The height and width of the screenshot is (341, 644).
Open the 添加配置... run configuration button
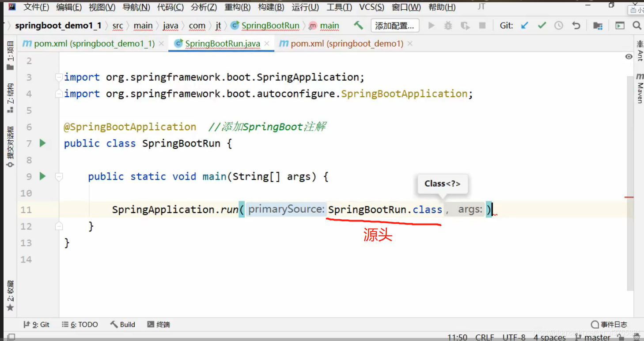395,26
